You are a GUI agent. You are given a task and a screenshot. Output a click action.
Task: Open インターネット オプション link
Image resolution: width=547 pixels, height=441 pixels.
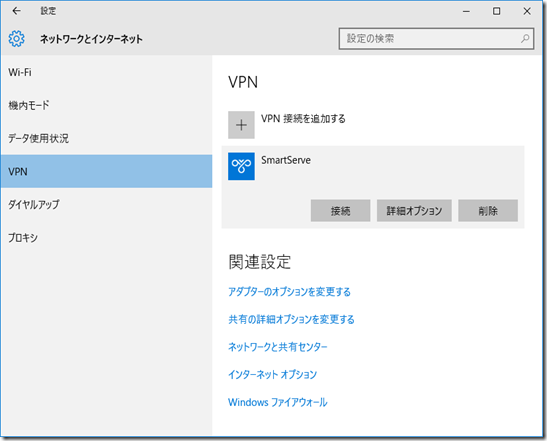click(x=272, y=374)
